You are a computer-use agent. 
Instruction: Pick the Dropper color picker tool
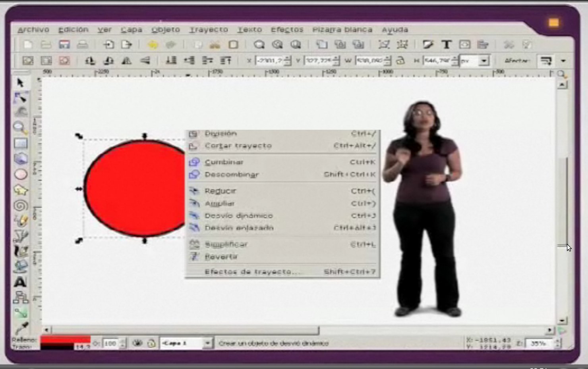(x=21, y=327)
